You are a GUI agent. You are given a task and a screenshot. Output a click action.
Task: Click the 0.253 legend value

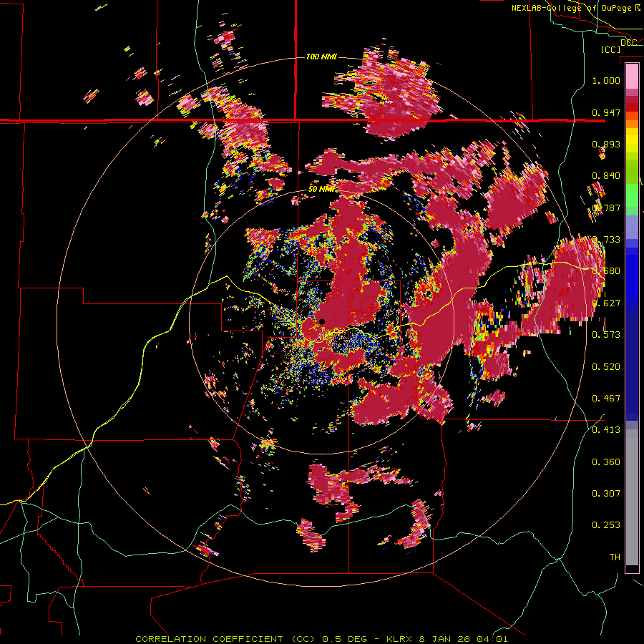606,525
